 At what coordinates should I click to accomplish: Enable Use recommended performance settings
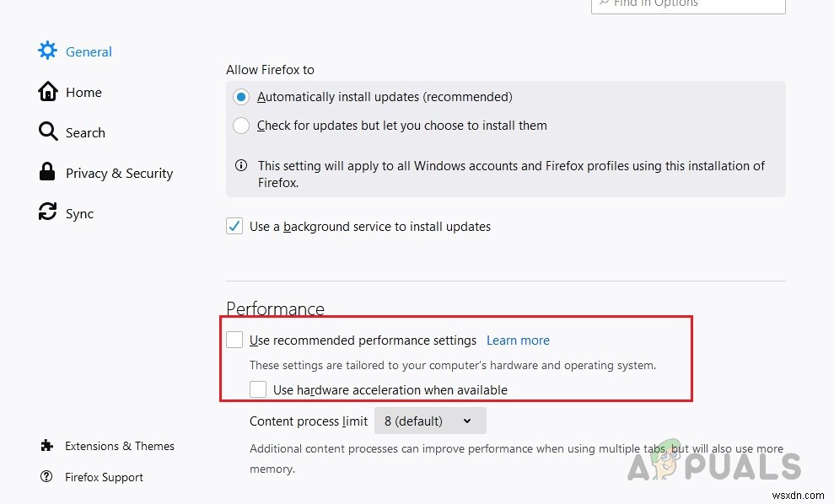(234, 340)
